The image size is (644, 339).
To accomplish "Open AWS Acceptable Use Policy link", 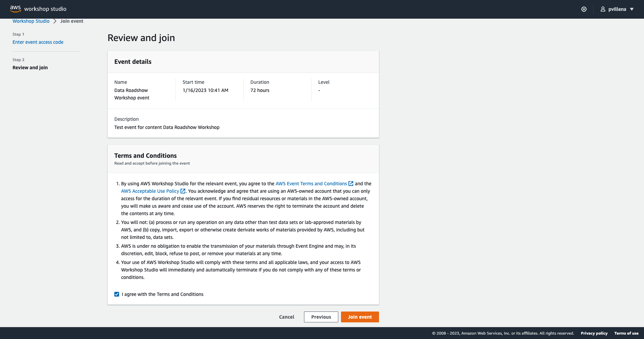I will pos(150,191).
